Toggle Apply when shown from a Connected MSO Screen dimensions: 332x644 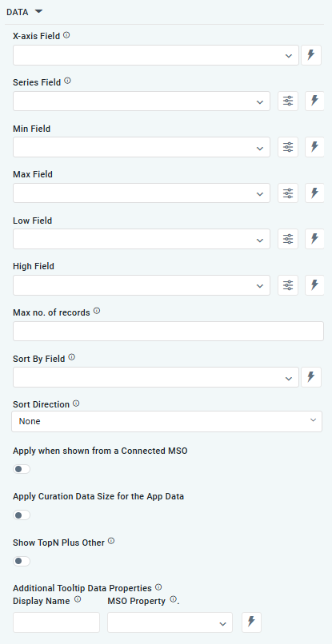tap(22, 469)
